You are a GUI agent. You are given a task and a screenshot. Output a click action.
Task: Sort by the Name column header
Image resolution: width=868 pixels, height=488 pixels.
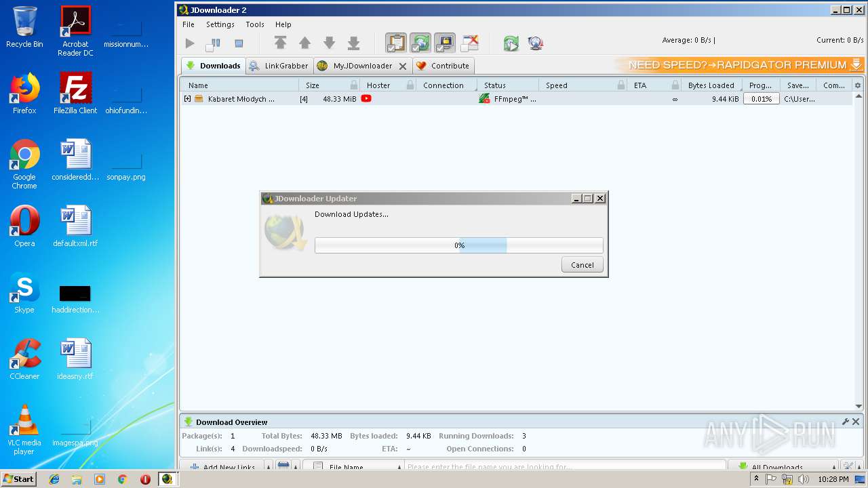click(x=239, y=85)
